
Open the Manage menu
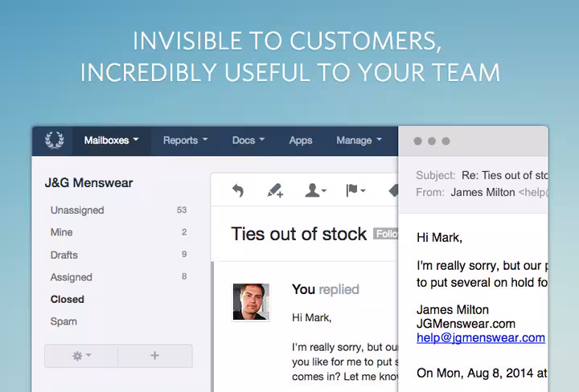click(x=359, y=141)
